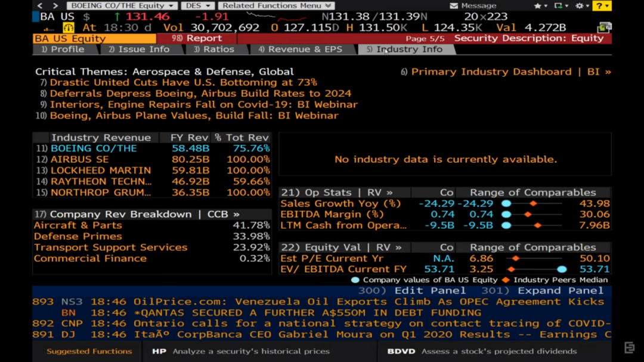
Task: Select RAYTHEON TECHN... revenue row
Action: (x=153, y=182)
